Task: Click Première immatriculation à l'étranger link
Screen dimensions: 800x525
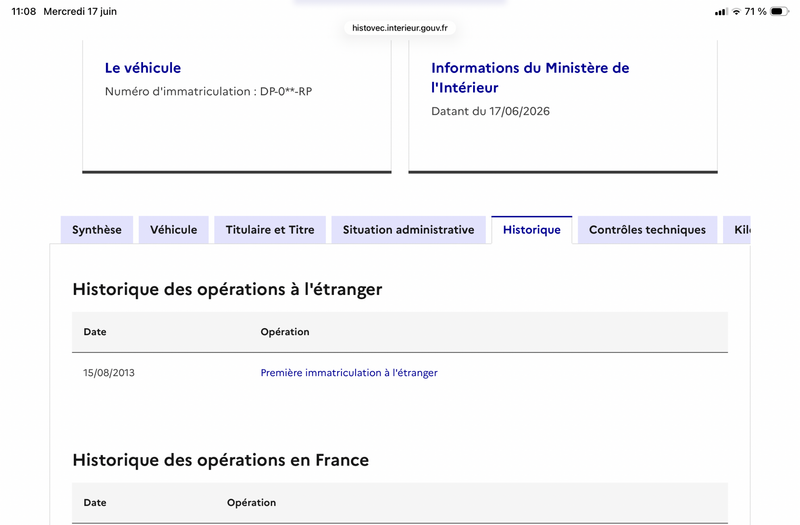Action: tap(349, 372)
